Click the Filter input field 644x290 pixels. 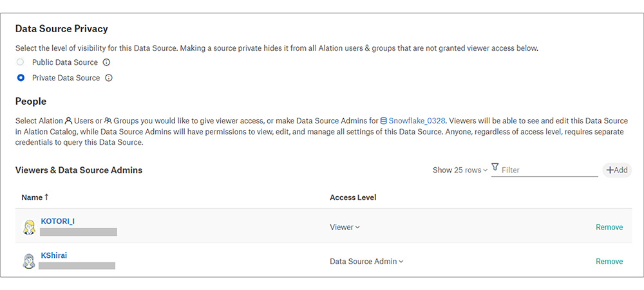coord(549,170)
